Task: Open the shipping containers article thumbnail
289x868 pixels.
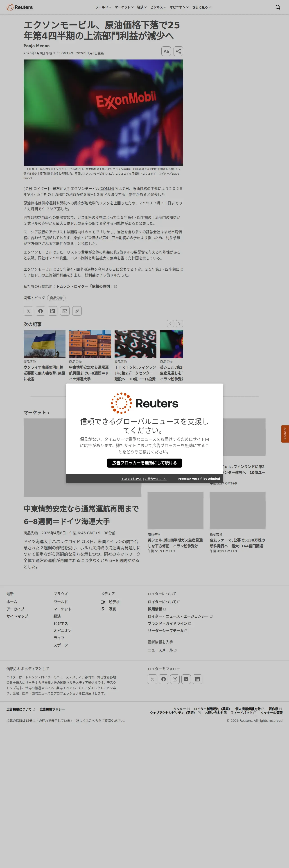Action: tap(90, 344)
